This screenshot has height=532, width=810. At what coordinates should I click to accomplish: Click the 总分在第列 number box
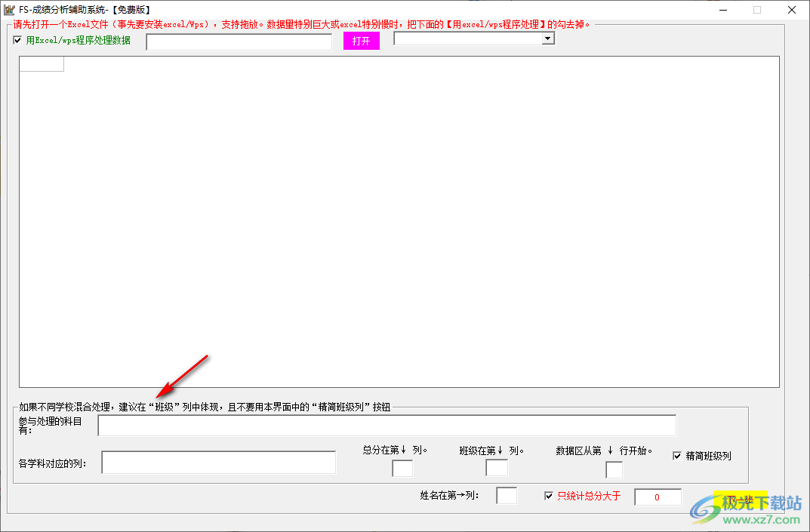[402, 469]
